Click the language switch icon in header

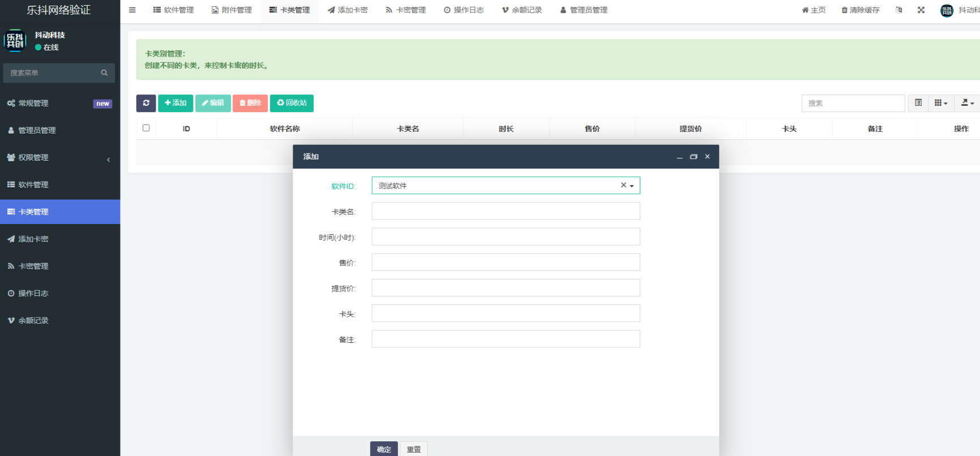click(x=898, y=10)
